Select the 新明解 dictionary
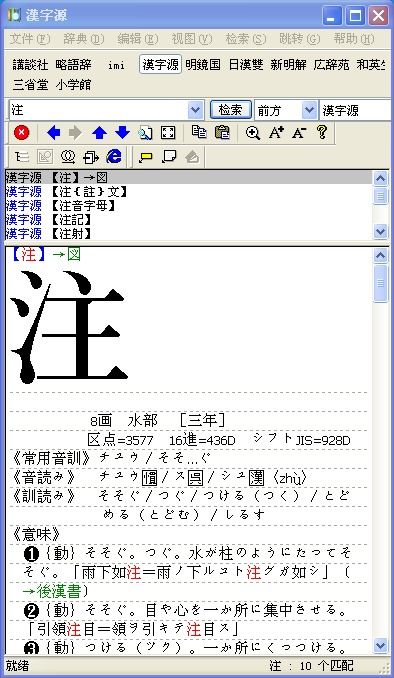 tap(288, 65)
